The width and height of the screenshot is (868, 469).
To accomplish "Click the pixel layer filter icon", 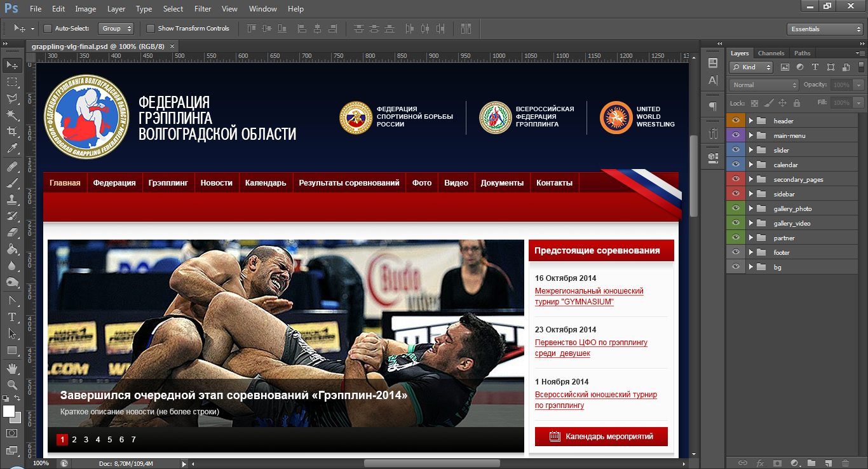I will coord(785,67).
